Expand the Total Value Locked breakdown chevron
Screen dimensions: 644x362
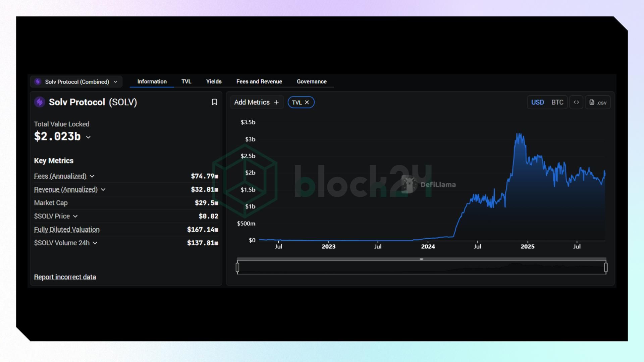(88, 137)
